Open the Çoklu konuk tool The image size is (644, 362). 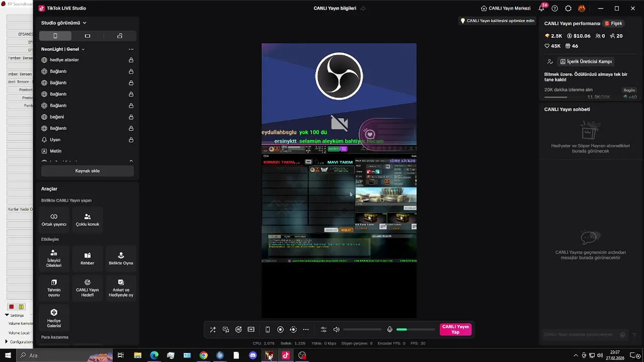point(88,220)
